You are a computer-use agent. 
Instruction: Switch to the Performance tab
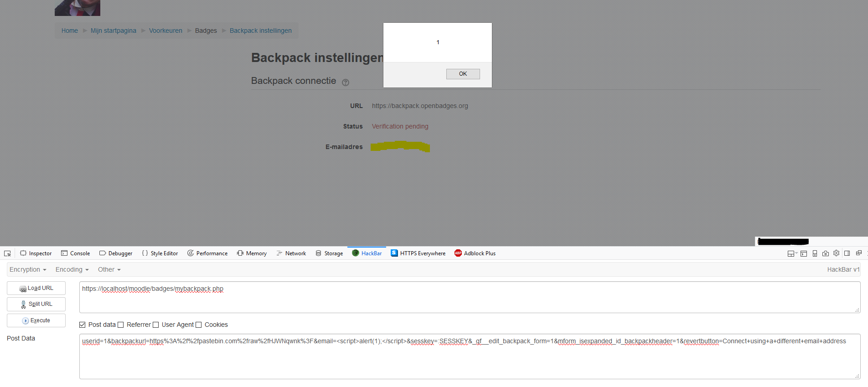[207, 253]
